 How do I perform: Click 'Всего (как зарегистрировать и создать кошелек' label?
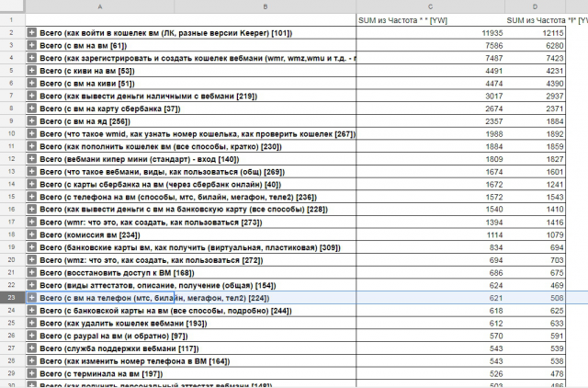[198, 58]
